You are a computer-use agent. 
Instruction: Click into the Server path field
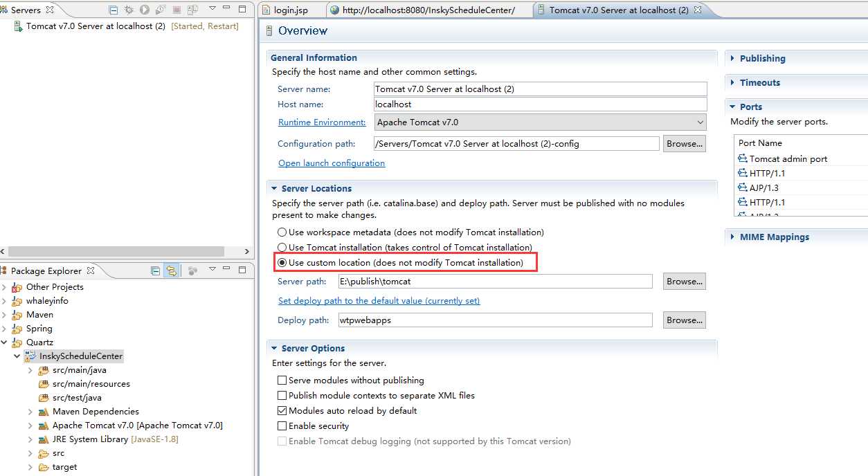495,282
